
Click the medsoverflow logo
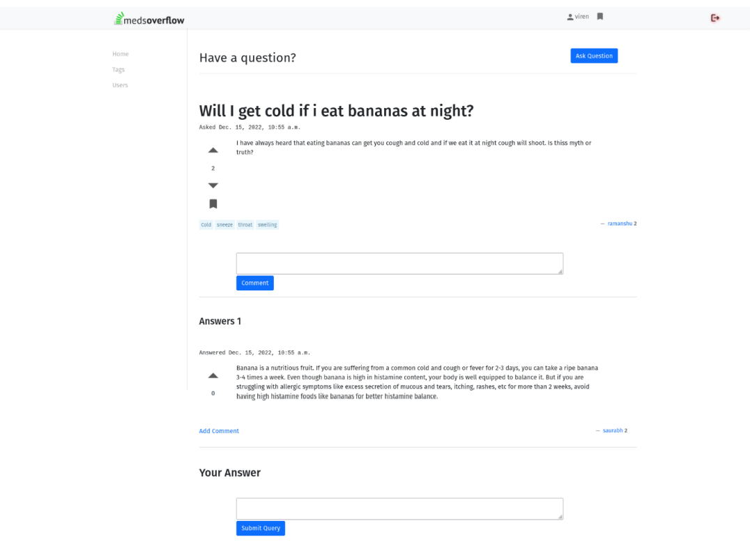click(148, 19)
